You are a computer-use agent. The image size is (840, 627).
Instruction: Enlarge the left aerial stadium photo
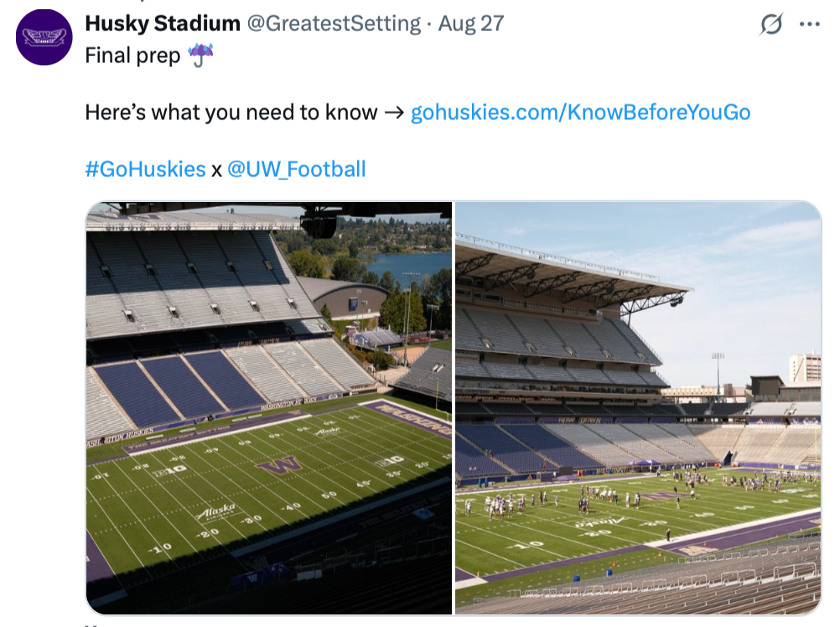coord(269,408)
